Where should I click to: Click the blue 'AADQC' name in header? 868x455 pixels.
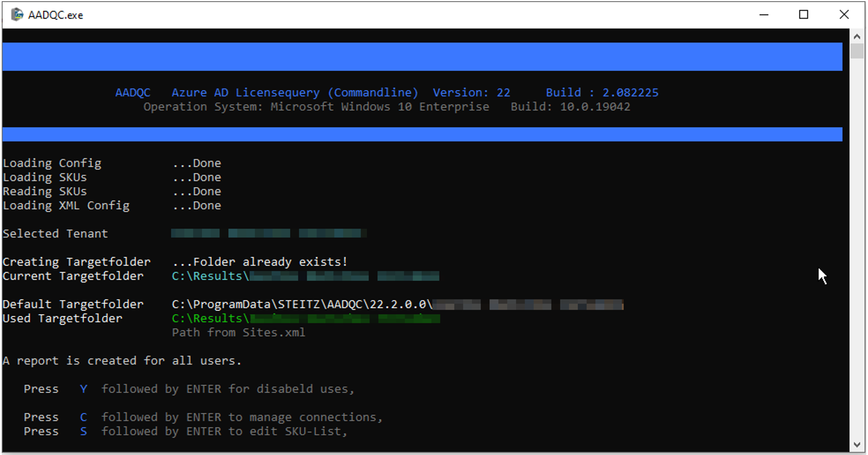[133, 92]
